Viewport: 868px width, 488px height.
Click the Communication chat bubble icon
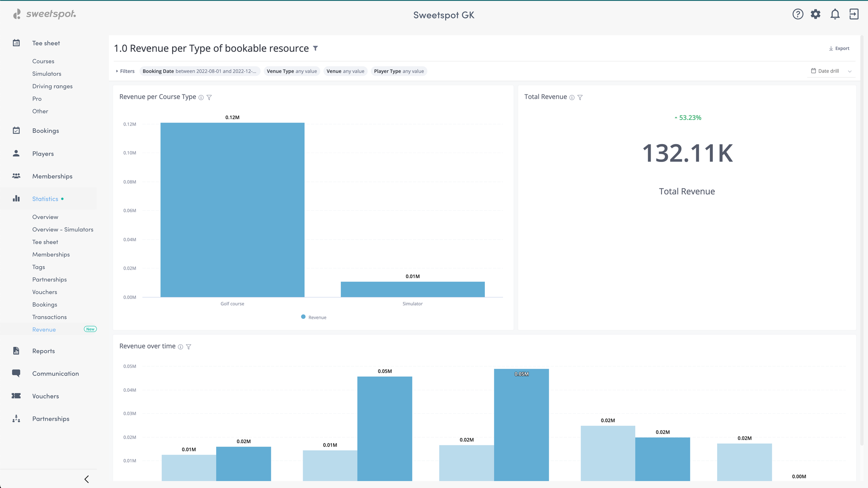tap(16, 373)
